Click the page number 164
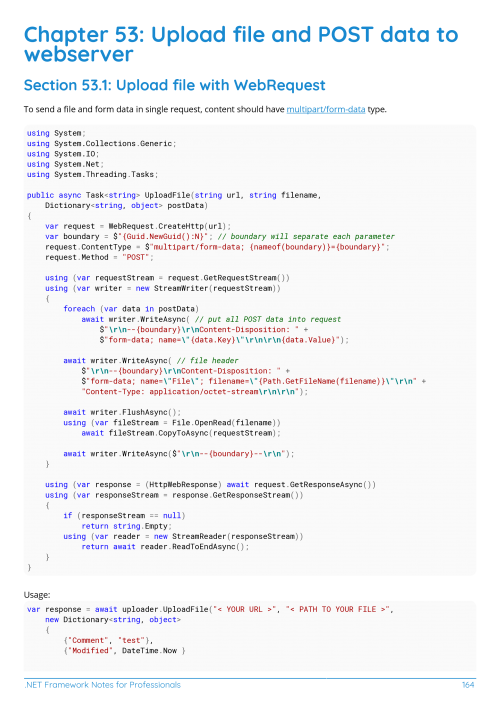 [468, 684]
